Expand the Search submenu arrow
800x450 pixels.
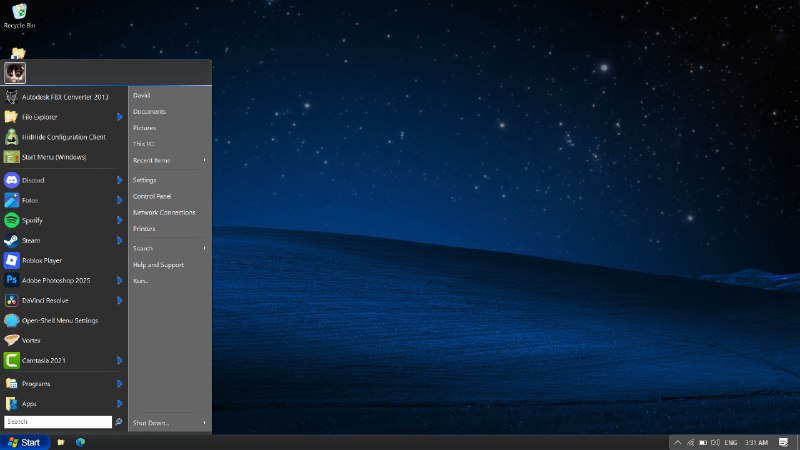point(205,248)
